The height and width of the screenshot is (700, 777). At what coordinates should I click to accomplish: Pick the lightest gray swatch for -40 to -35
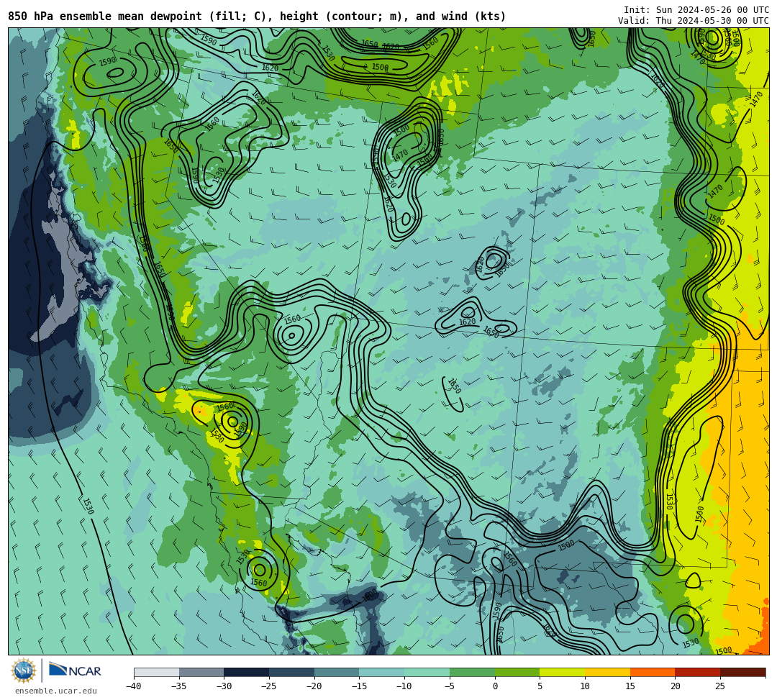157,672
